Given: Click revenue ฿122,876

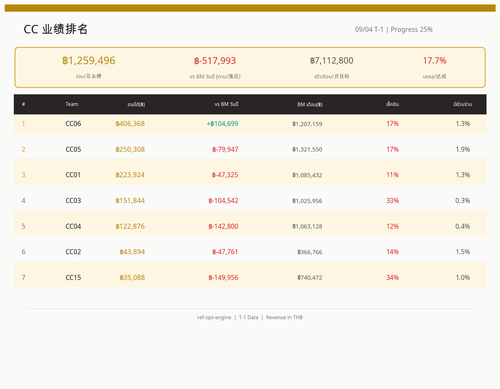Looking at the screenshot, I should (130, 226).
